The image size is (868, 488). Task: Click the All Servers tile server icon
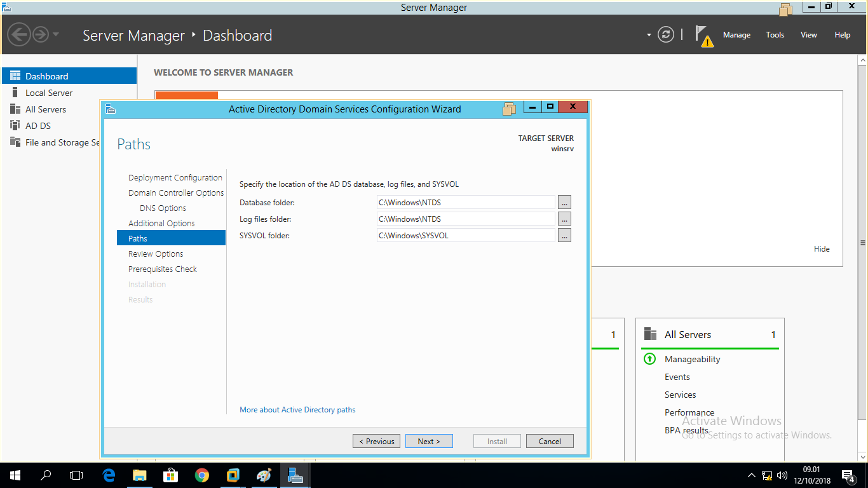click(650, 334)
